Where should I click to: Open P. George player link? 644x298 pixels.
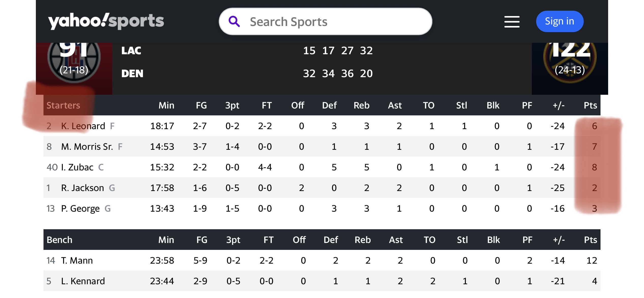pyautogui.click(x=80, y=208)
